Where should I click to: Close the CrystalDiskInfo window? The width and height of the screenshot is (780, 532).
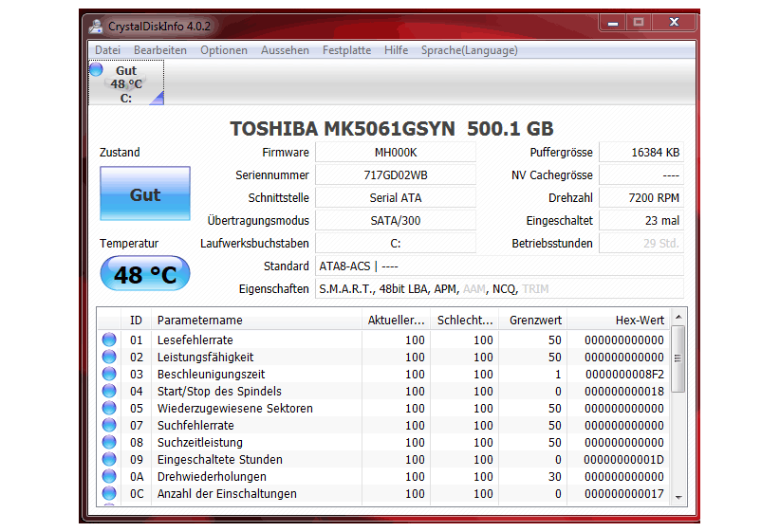pyautogui.click(x=674, y=23)
